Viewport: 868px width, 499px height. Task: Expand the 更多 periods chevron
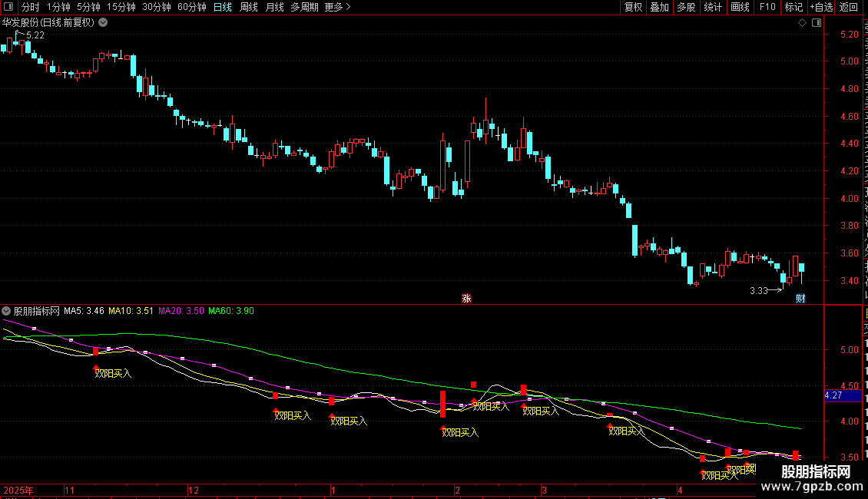[348, 7]
